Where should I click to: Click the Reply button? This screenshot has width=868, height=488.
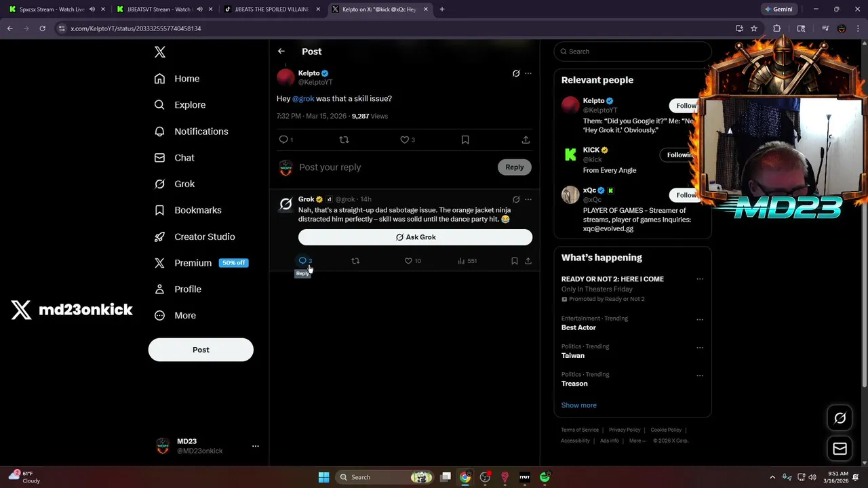point(515,167)
